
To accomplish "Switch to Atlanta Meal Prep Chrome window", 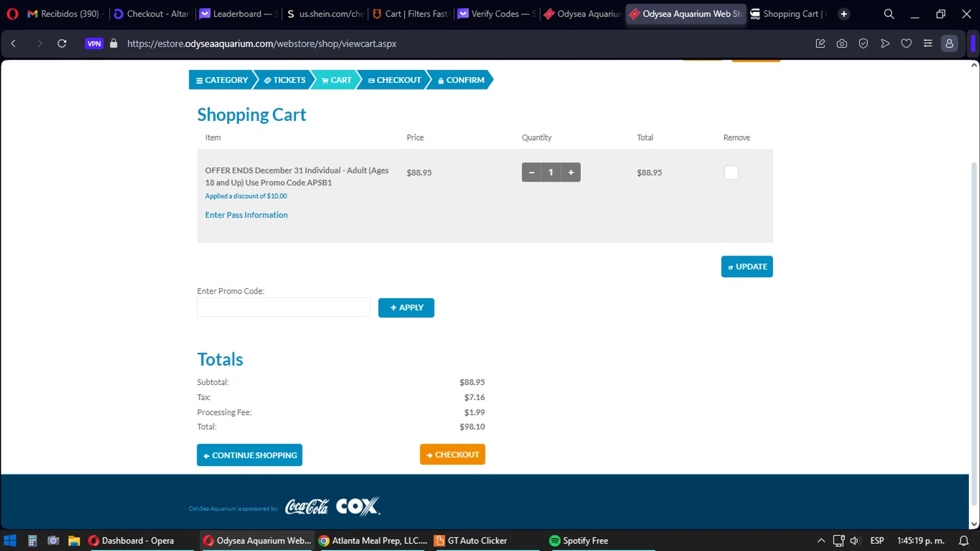I will tap(373, 541).
